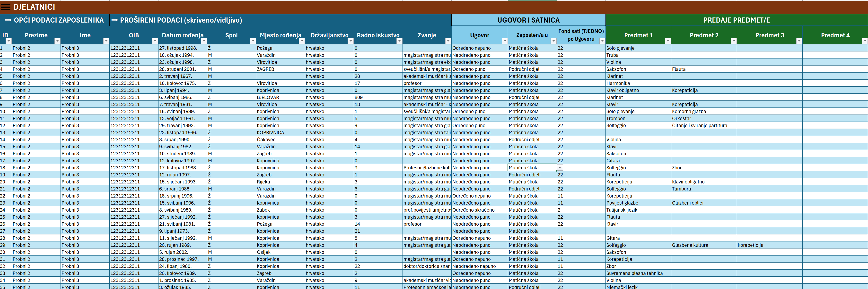Select the subject cell 'Komorna glazba'
This screenshot has height=289, width=868.
704,111
